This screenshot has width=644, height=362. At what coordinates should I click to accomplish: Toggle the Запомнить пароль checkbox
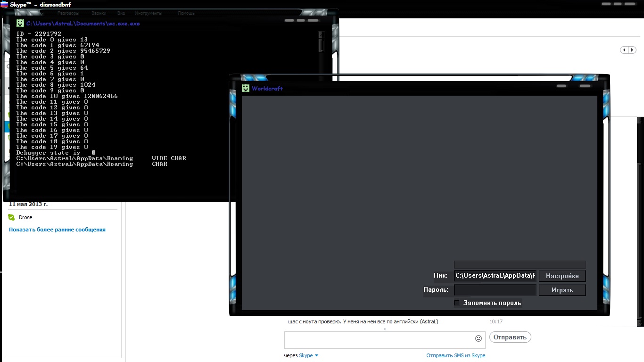(457, 303)
